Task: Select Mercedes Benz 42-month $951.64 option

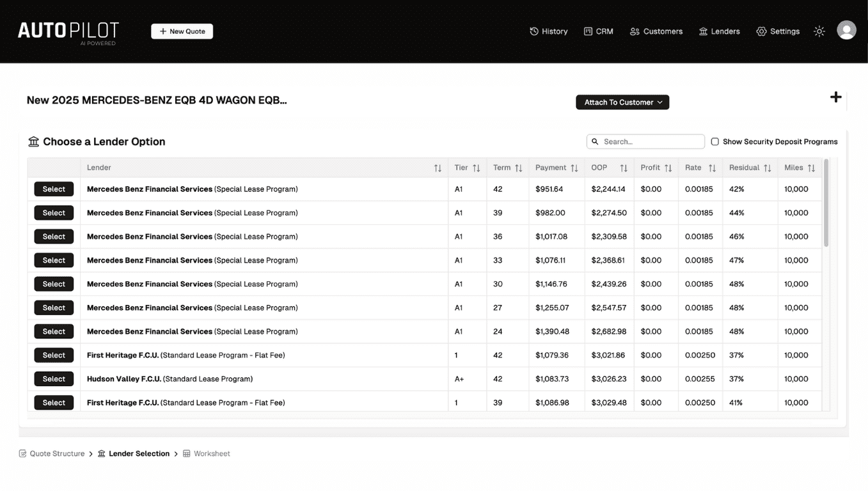Action: [x=54, y=189]
